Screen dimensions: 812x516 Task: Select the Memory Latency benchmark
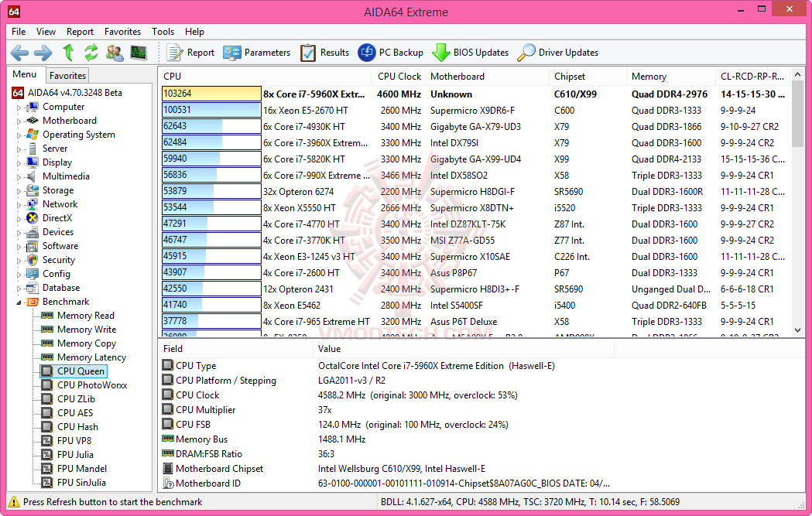(91, 357)
